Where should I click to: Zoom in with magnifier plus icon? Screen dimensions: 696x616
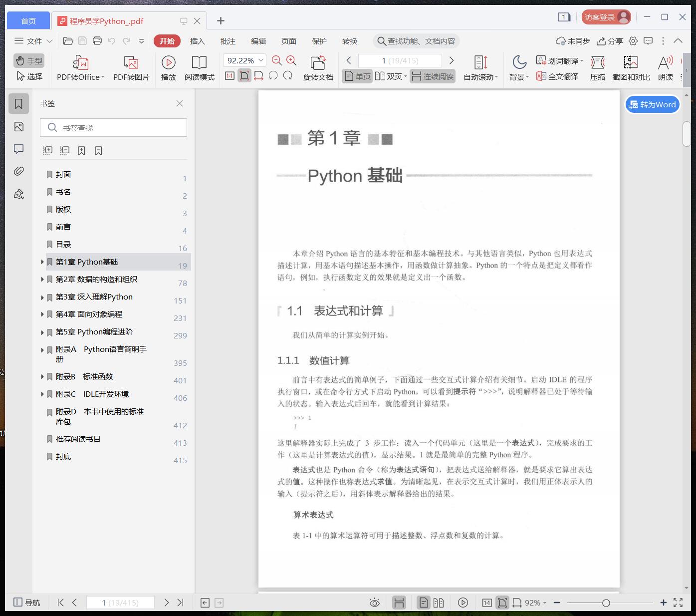291,61
